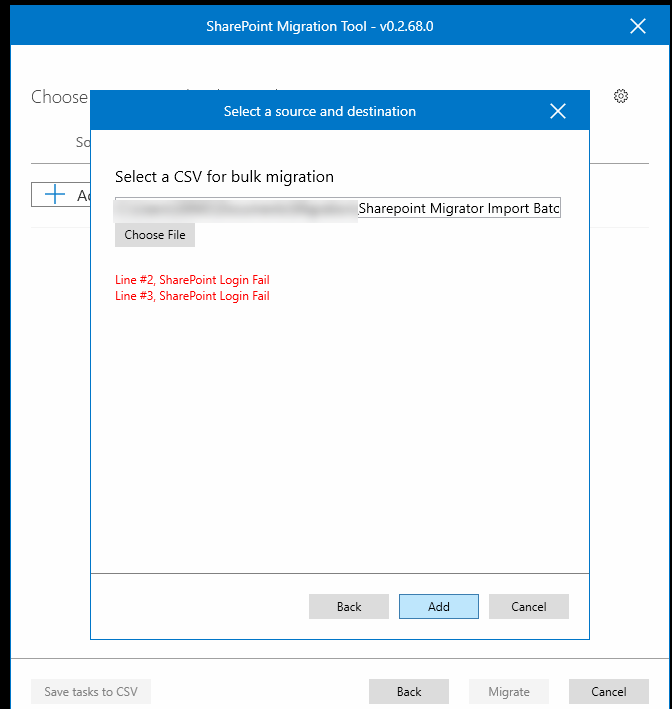
Task: Click Save tasks to CSV
Action: tap(91, 692)
